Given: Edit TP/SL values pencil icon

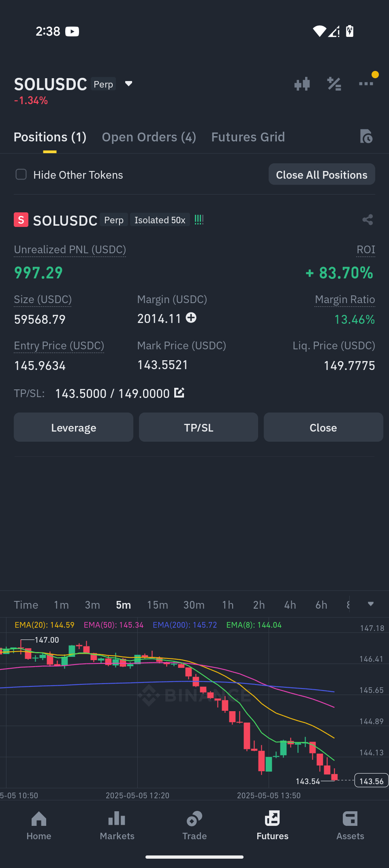Looking at the screenshot, I should click(x=179, y=392).
